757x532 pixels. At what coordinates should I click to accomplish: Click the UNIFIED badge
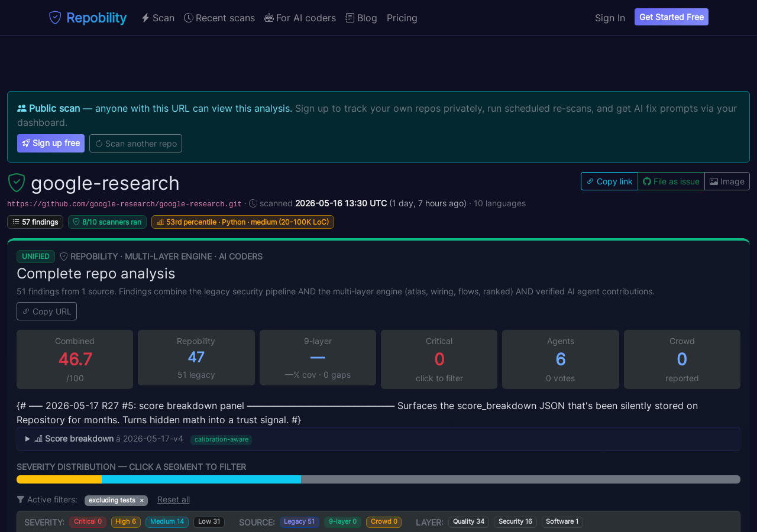click(35, 257)
